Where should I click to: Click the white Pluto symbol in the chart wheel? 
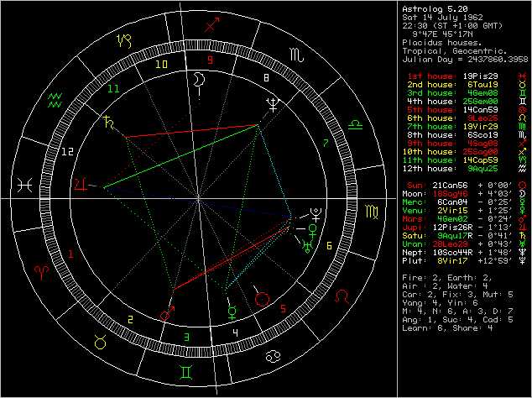pyautogui.click(x=316, y=215)
